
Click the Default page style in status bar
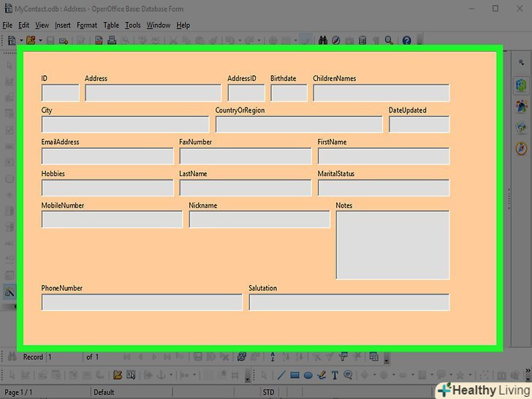click(104, 392)
